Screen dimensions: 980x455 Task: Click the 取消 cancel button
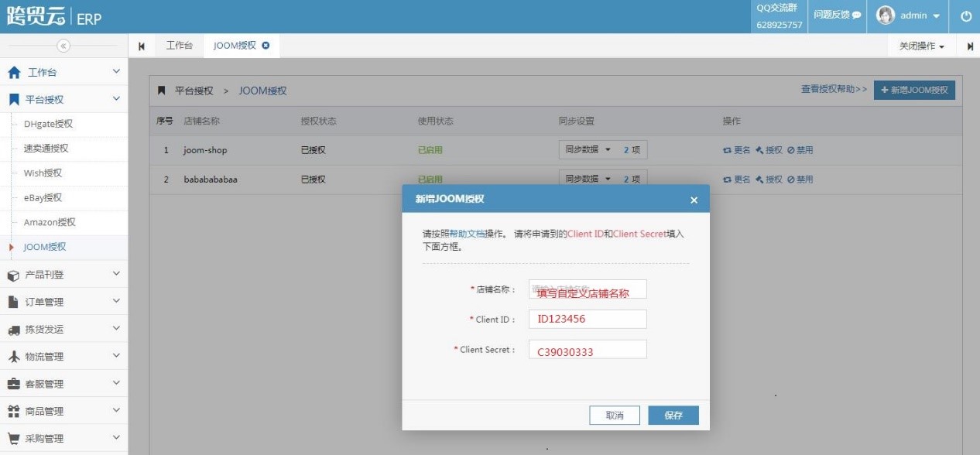pos(615,416)
